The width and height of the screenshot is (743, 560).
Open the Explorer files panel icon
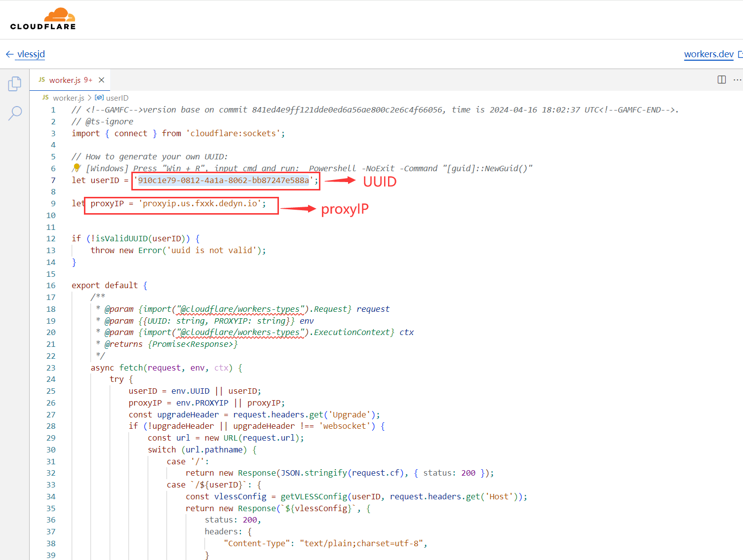pyautogui.click(x=15, y=84)
